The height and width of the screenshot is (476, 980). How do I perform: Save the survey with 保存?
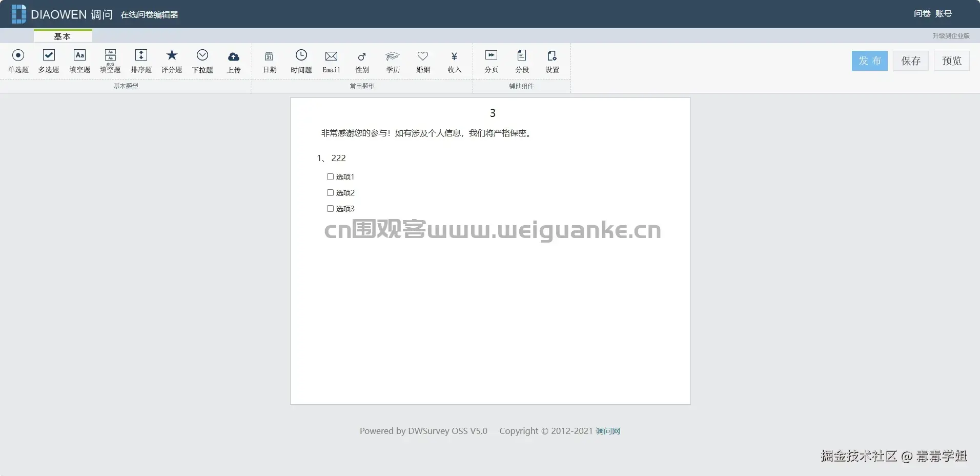pyautogui.click(x=910, y=61)
